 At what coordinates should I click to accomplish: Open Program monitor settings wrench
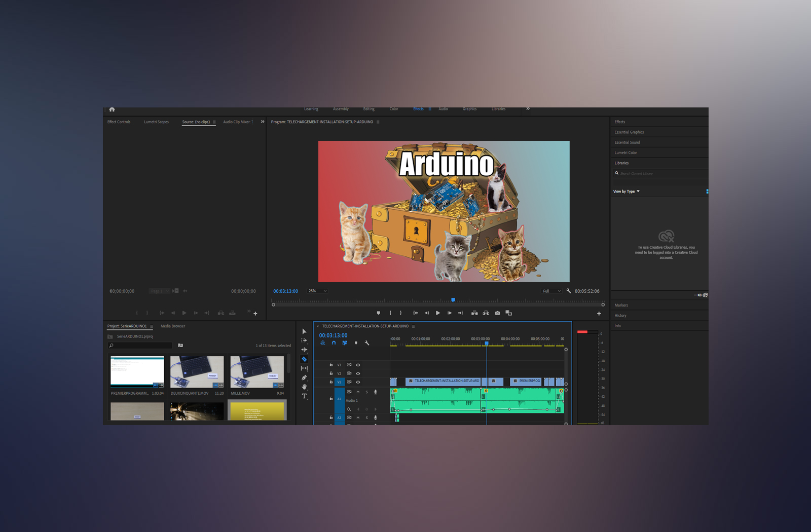(x=569, y=291)
